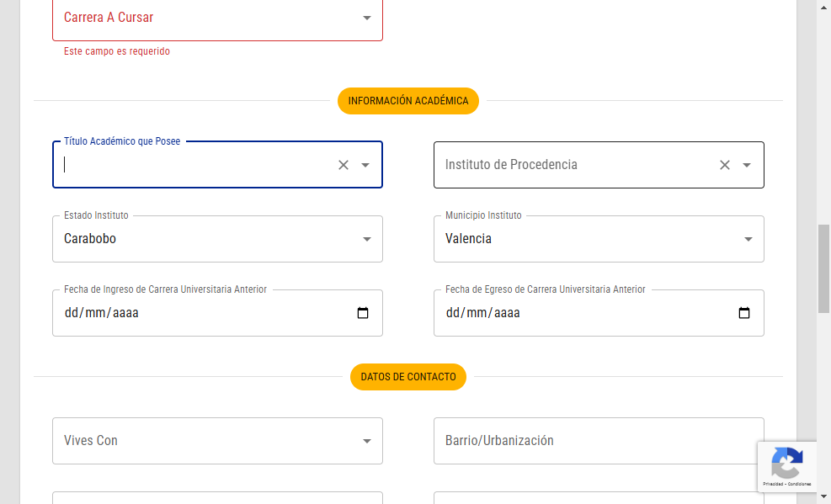Viewport: 831px width, 504px height.
Task: Click the Barrio/Urbanización text field
Action: (599, 441)
